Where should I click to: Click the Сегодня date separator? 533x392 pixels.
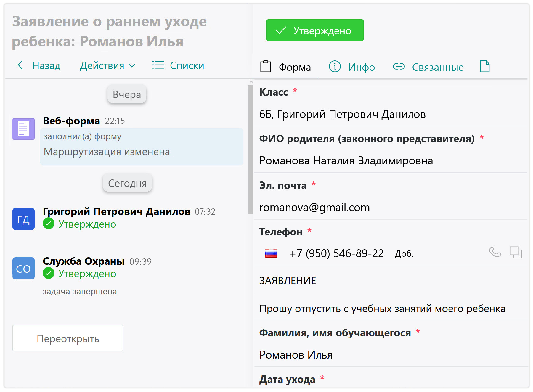click(127, 183)
